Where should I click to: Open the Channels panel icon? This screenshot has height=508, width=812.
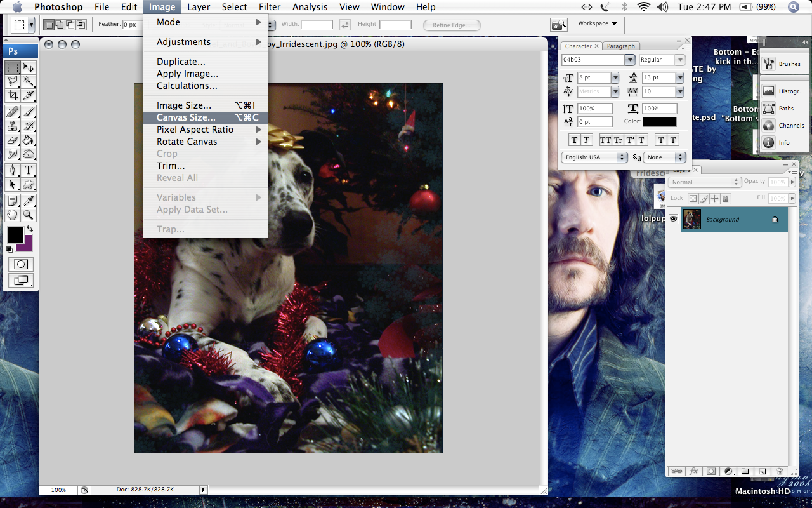(x=769, y=126)
